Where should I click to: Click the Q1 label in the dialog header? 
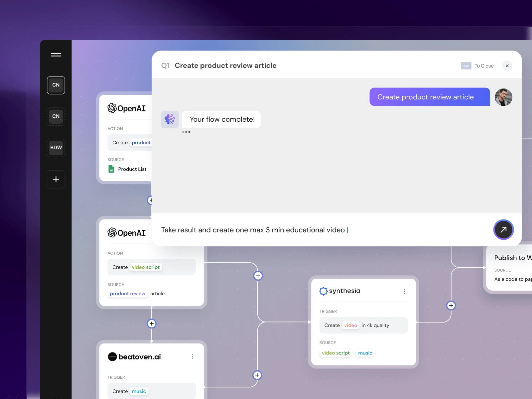(x=165, y=66)
